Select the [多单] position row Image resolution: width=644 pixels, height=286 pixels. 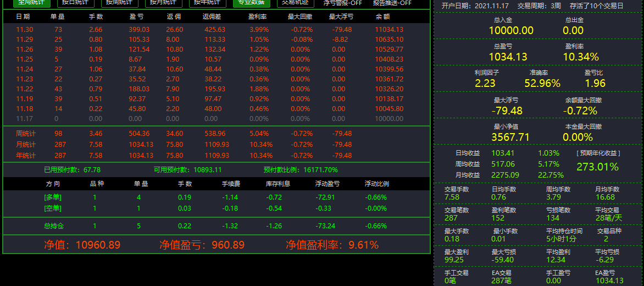(216, 197)
